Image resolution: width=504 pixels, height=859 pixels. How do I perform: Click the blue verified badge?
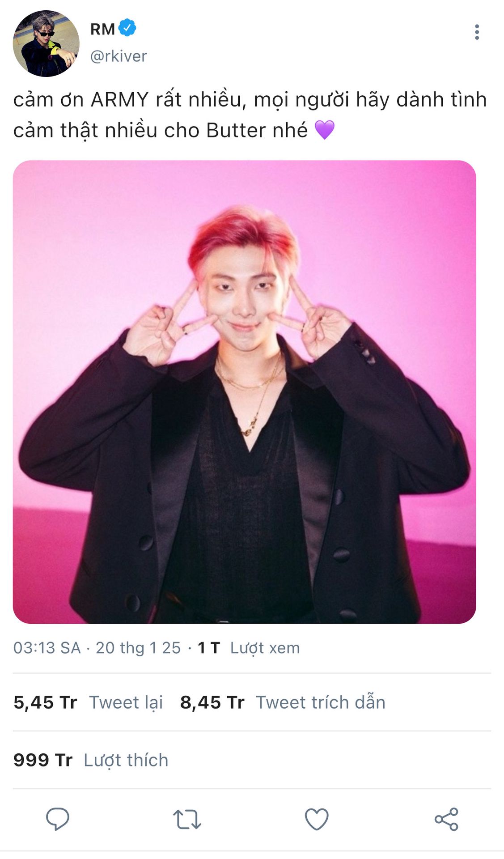[x=127, y=28]
